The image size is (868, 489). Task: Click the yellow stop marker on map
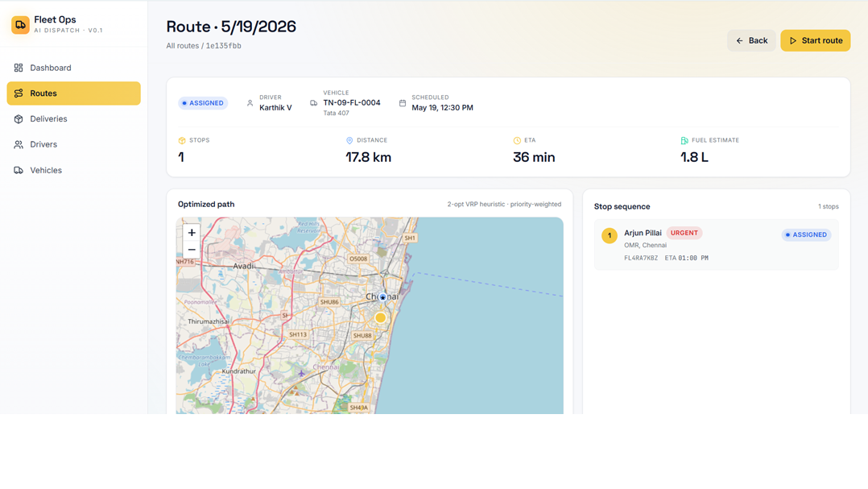coord(380,318)
